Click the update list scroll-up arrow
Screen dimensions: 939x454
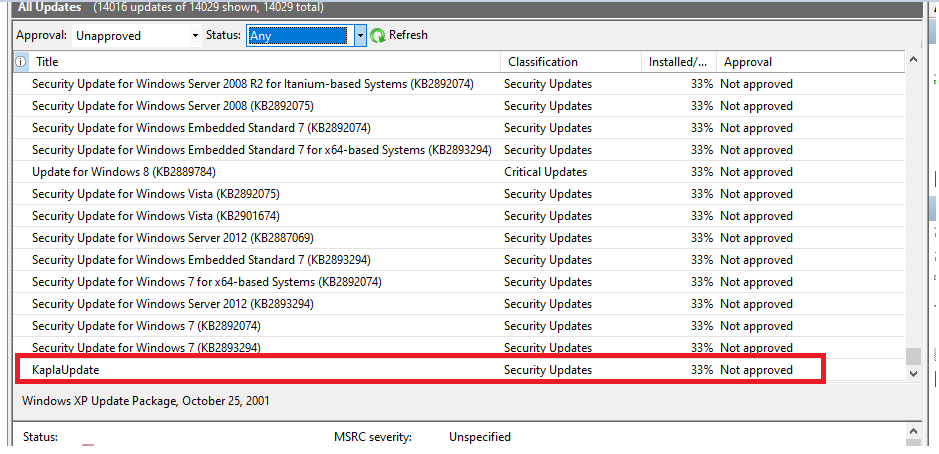(911, 62)
